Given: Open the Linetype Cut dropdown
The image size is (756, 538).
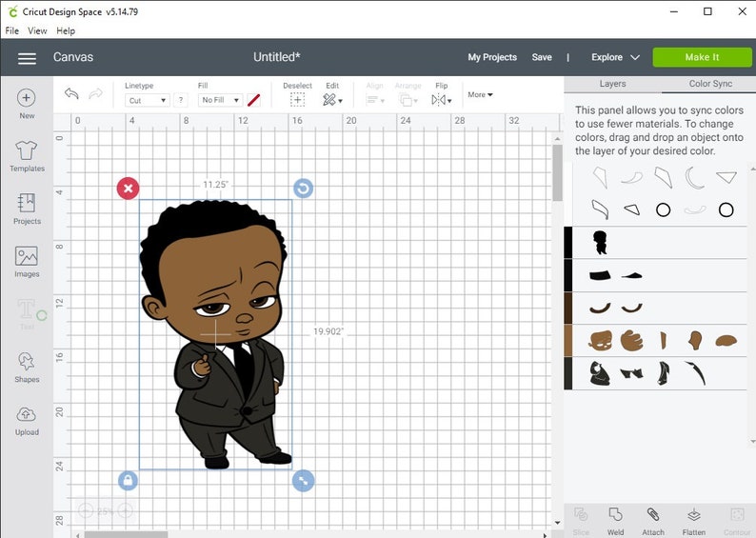Looking at the screenshot, I should click(x=147, y=100).
